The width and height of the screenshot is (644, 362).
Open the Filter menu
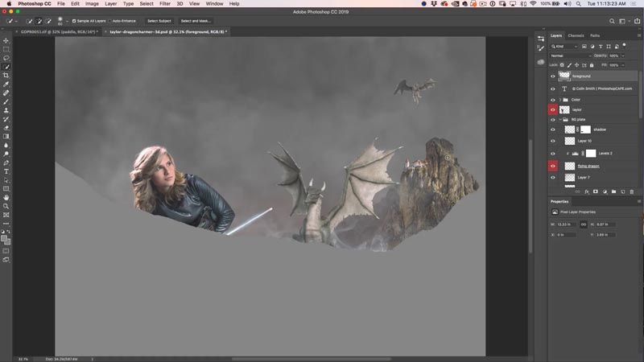(x=165, y=4)
